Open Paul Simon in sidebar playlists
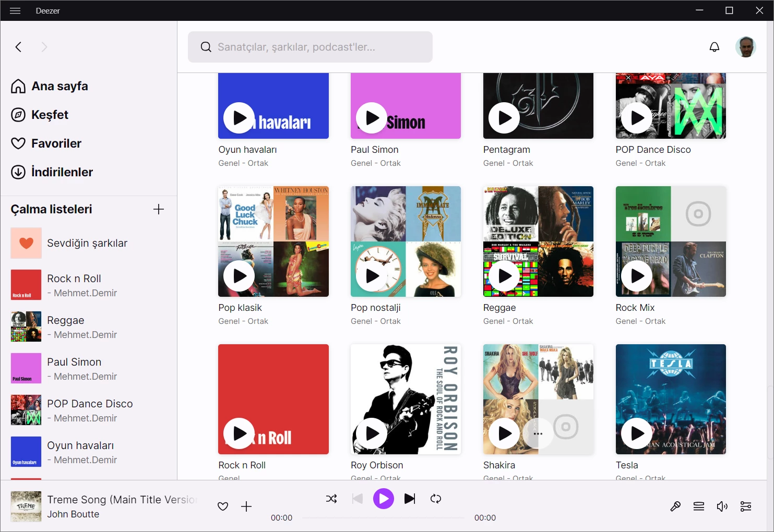Image resolution: width=774 pixels, height=532 pixels. 89,368
